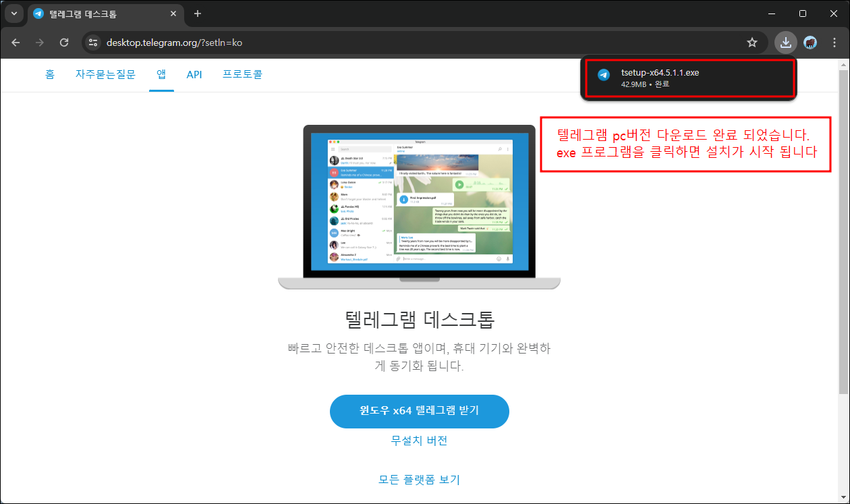Image resolution: width=850 pixels, height=504 pixels.
Task: Open the 프로토콜 navigation link
Action: click(242, 74)
